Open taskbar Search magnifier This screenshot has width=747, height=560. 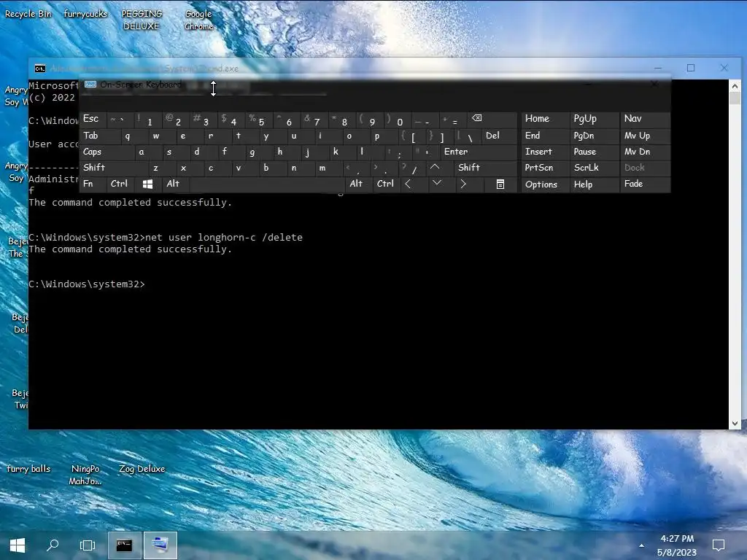(53, 545)
